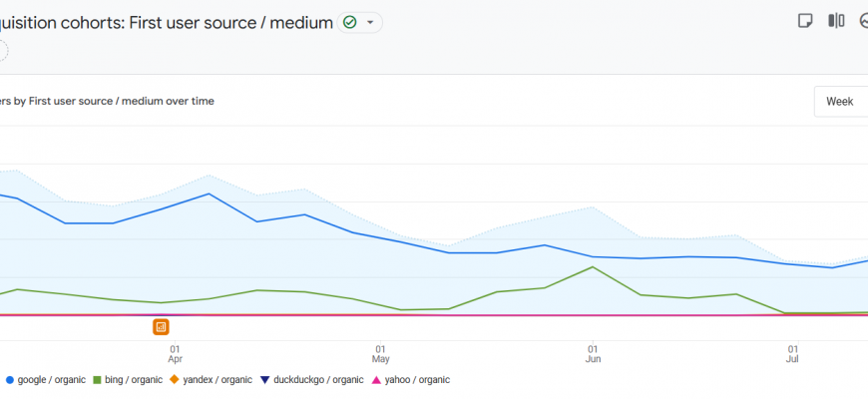Click the 01 May axis label
Image resolution: width=868 pixels, height=399 pixels.
pos(380,353)
